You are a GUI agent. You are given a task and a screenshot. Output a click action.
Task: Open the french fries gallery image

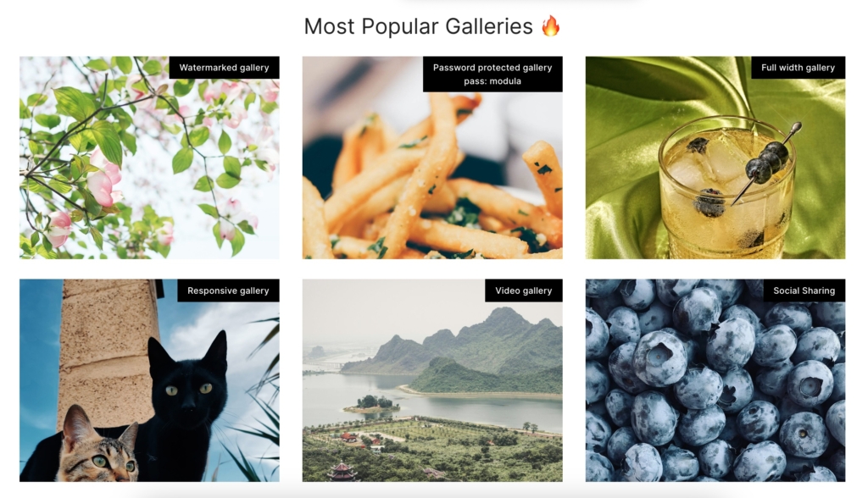tap(432, 158)
